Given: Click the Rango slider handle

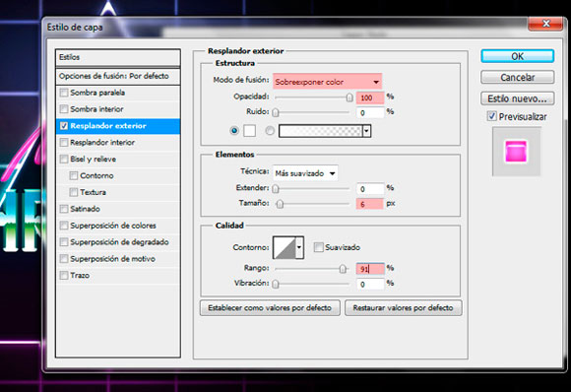Looking at the screenshot, I should 343,269.
